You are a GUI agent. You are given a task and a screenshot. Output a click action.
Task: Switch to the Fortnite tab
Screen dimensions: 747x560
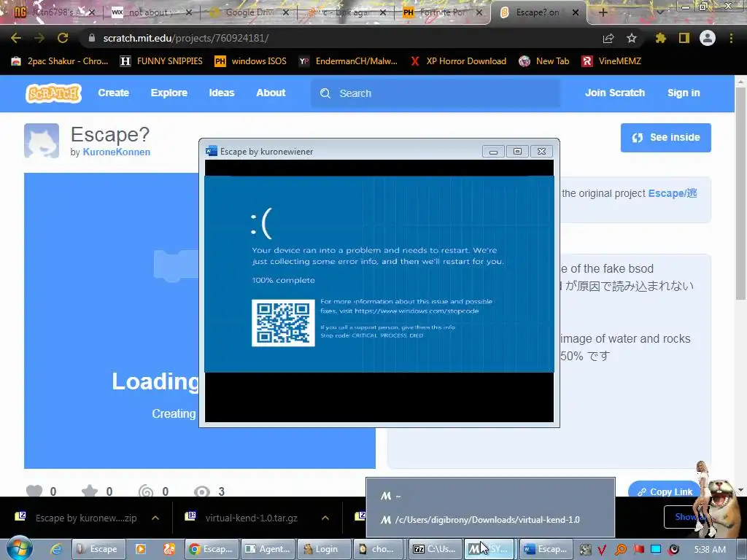pos(442,12)
